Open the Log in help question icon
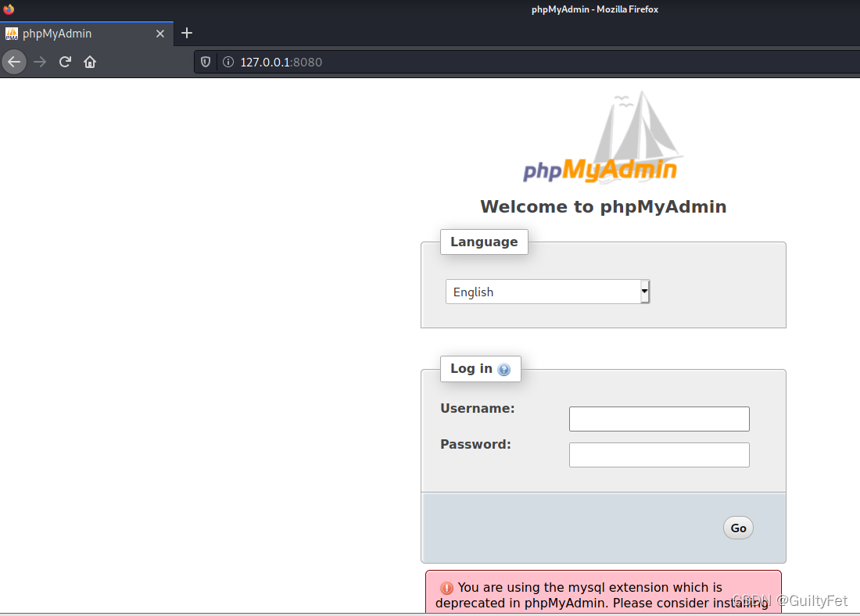Image resolution: width=860 pixels, height=616 pixels. [503, 370]
